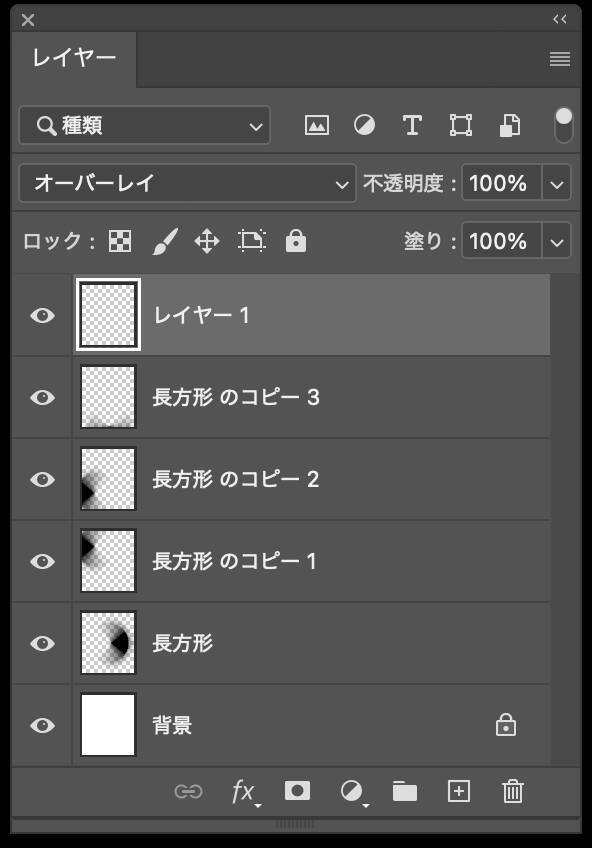Hide the 背景 layer
The width and height of the screenshot is (592, 848).
tap(41, 725)
